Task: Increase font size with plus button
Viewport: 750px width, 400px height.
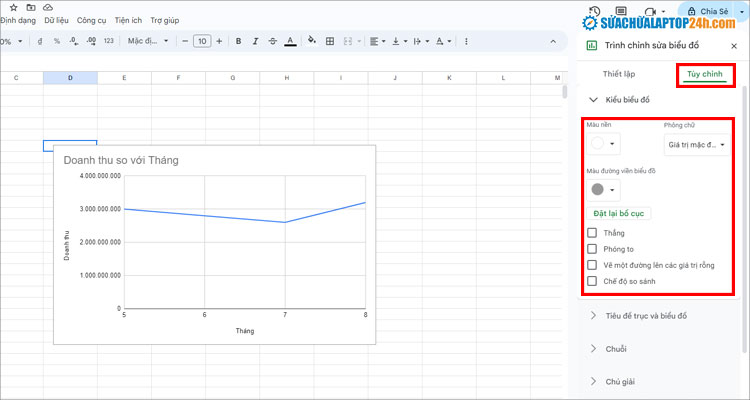Action: pos(218,41)
